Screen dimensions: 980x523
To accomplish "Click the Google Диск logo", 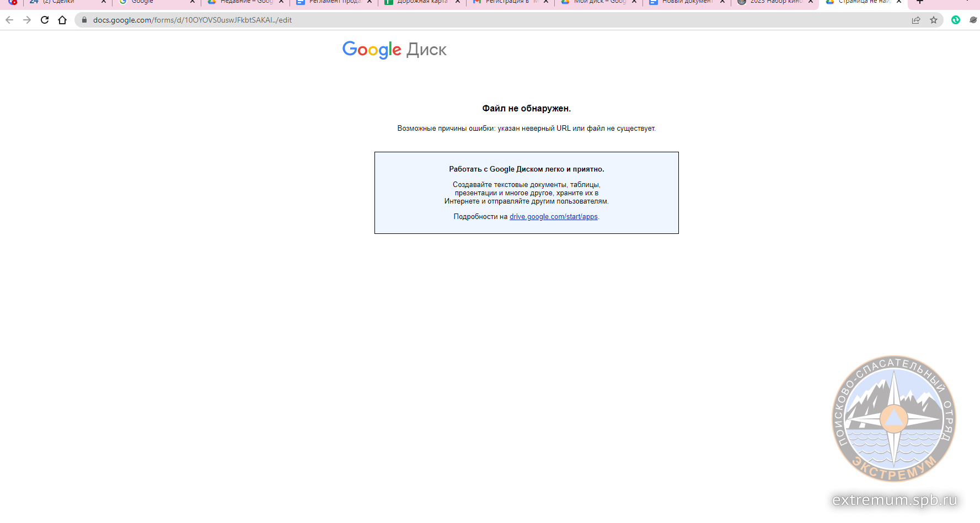I will coord(394,50).
